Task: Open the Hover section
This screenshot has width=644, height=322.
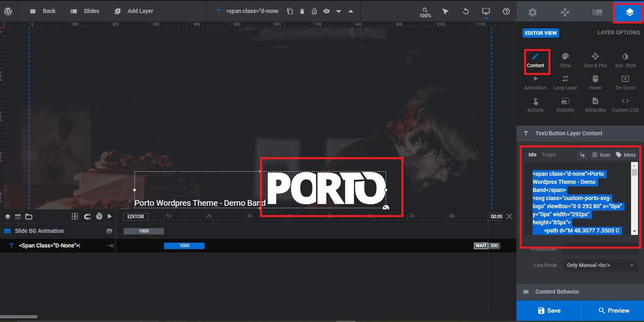Action: coord(595,83)
